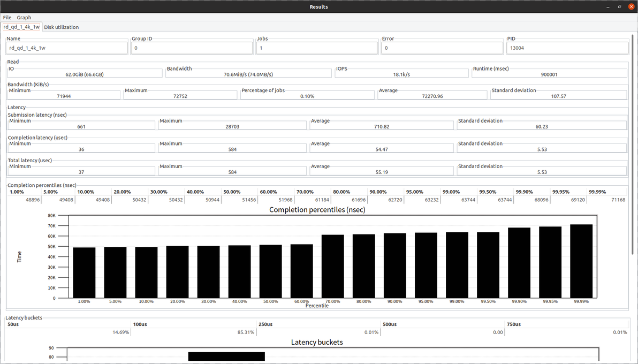Click the Jobs field
This screenshot has height=364, width=638.
tap(317, 48)
